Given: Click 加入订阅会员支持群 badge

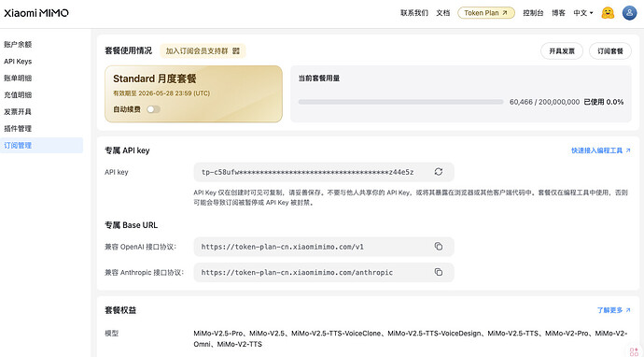Looking at the screenshot, I should click(x=203, y=51).
